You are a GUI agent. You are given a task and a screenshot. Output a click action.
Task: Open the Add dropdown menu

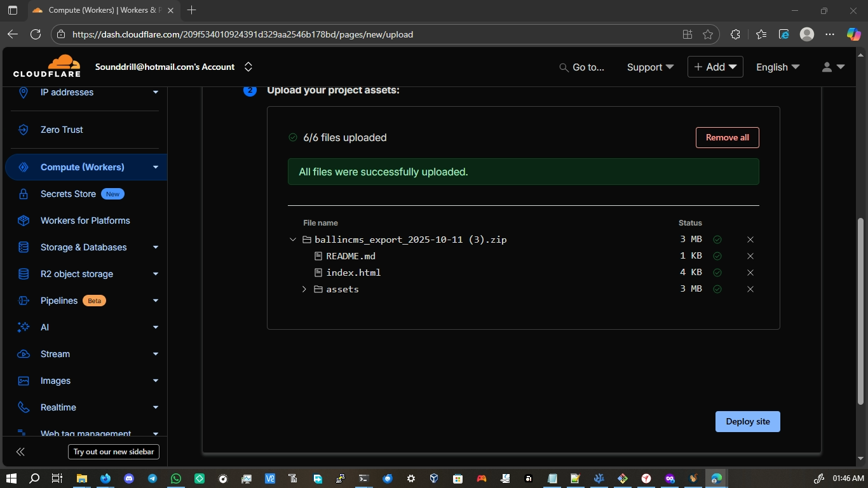tap(715, 66)
